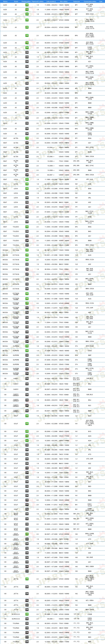
Task: Click the Moc silnika column header
Action: (64, 1)
